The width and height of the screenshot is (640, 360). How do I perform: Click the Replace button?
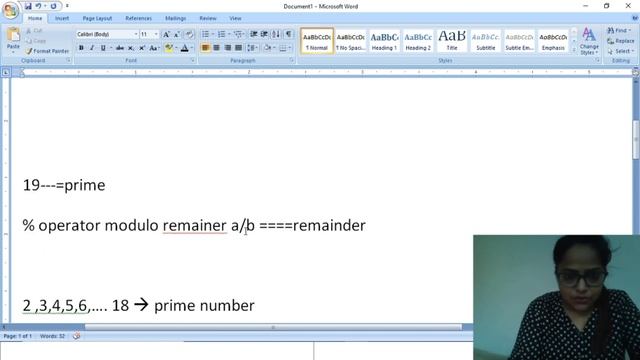[x=621, y=41]
